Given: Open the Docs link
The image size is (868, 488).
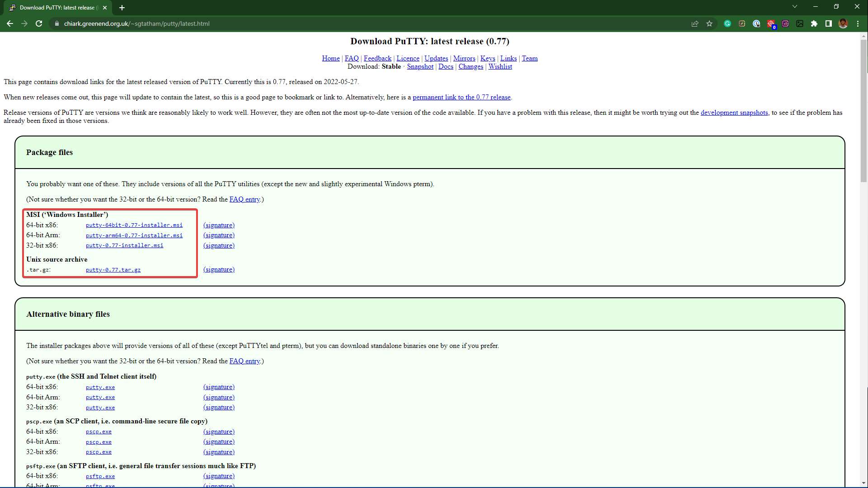Looking at the screenshot, I should 446,66.
